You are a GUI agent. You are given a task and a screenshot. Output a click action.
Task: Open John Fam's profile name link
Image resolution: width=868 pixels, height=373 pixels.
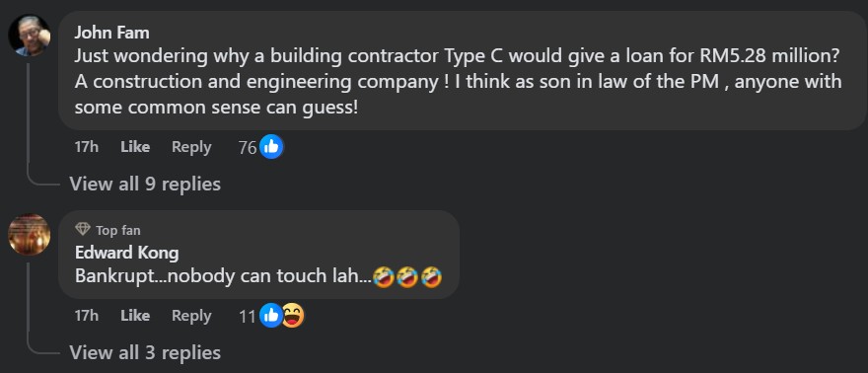111,33
